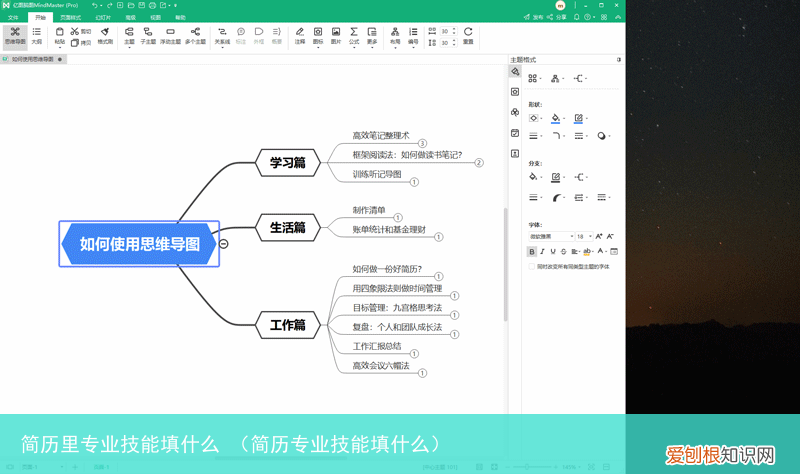Viewport: 800px width, 474px height.
Task: Open the clipart tab in side panel
Action: click(515, 112)
